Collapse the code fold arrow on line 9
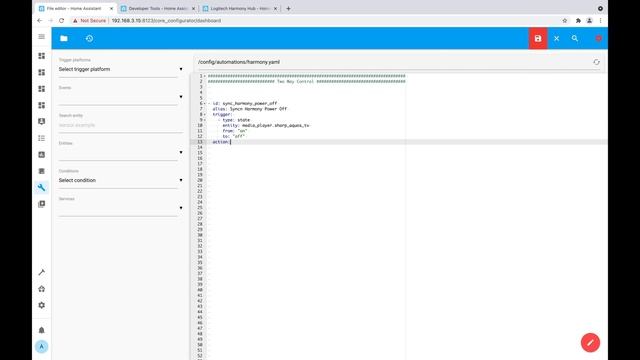Screen dimensions: 640x360 (x=204, y=120)
